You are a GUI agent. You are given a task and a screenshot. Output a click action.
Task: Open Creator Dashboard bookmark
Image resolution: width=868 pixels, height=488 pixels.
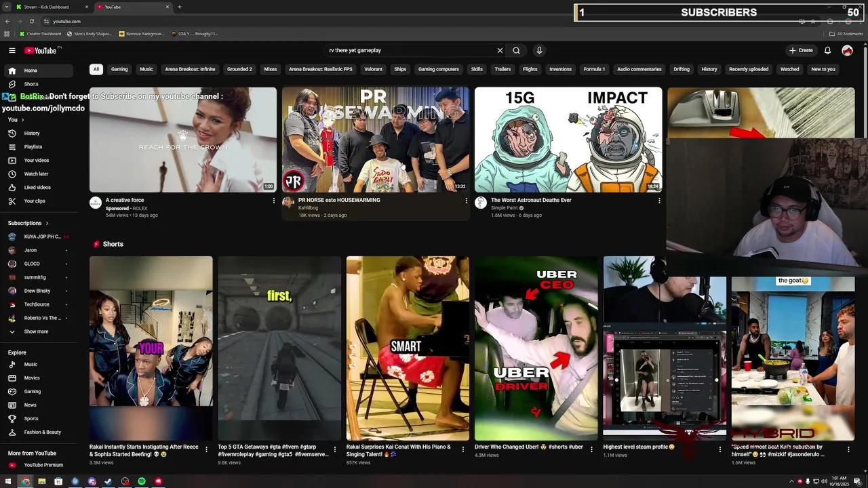[41, 34]
